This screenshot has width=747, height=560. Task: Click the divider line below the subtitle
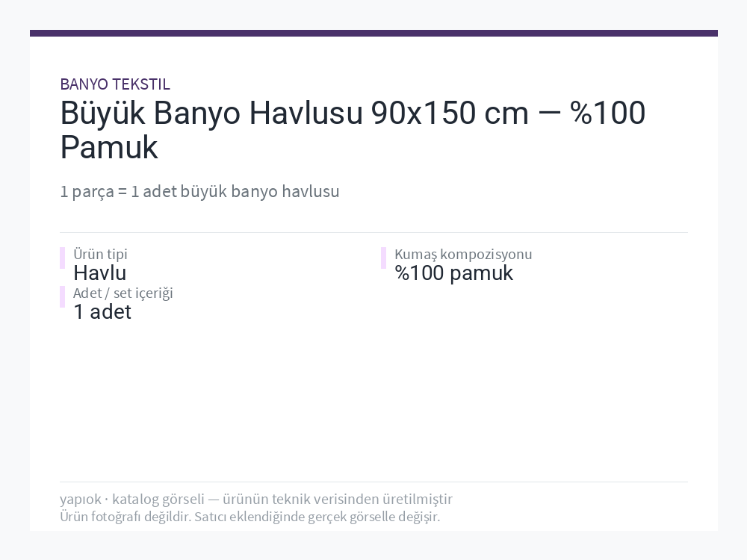click(373, 232)
